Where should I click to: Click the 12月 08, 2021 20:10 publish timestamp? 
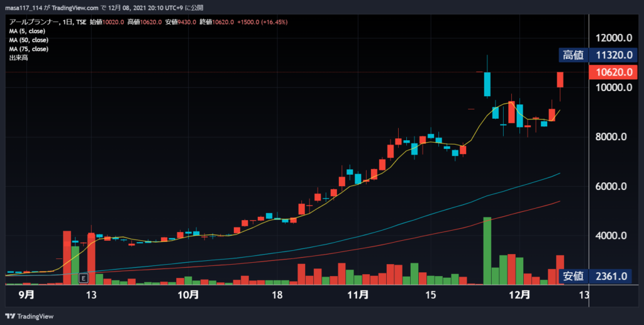click(x=146, y=8)
